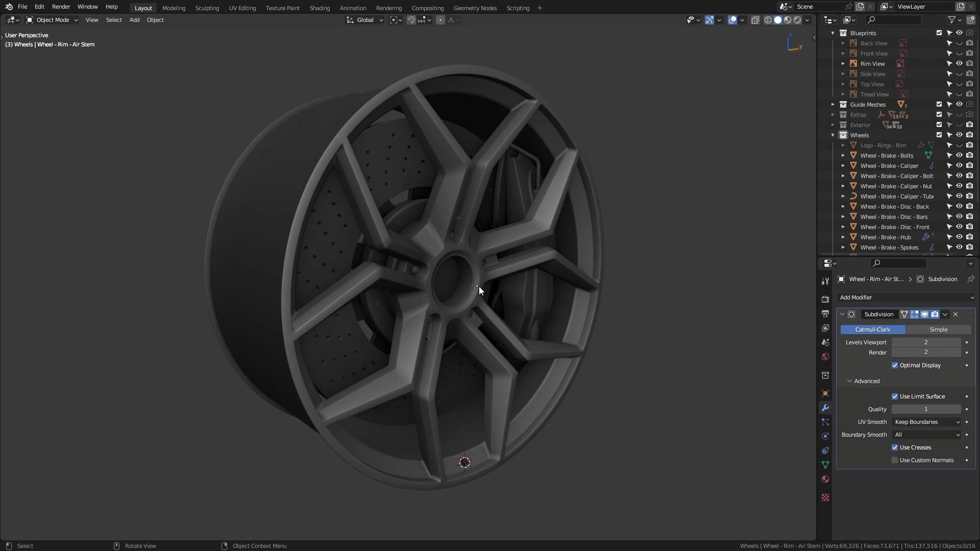This screenshot has width=980, height=551.
Task: Open the Render properties tab
Action: coord(825,299)
